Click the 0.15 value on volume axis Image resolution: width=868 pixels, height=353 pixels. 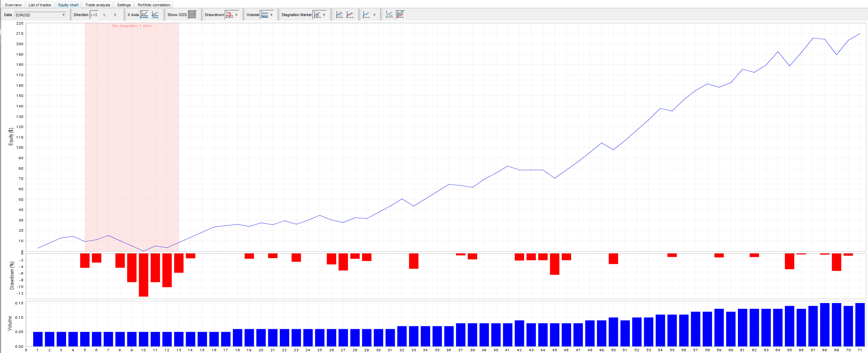(19, 303)
